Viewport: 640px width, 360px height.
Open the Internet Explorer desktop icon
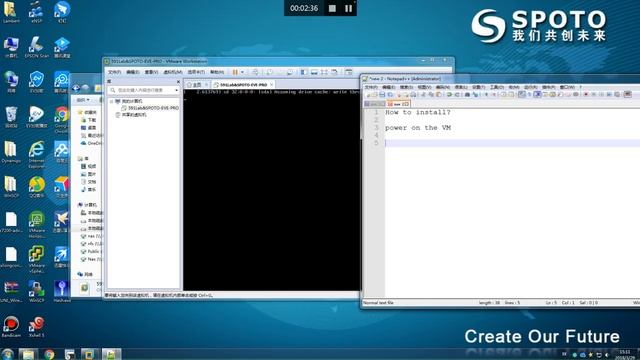36,154
